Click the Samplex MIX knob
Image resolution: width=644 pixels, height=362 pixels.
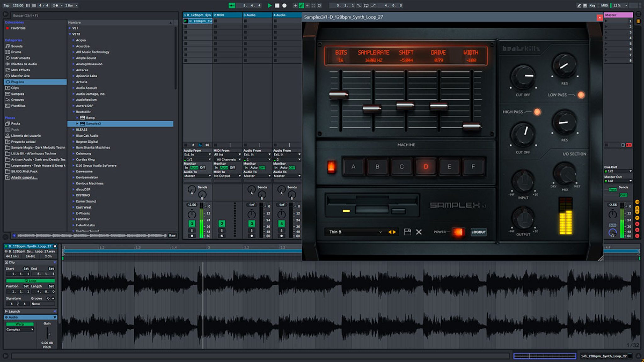click(x=565, y=173)
